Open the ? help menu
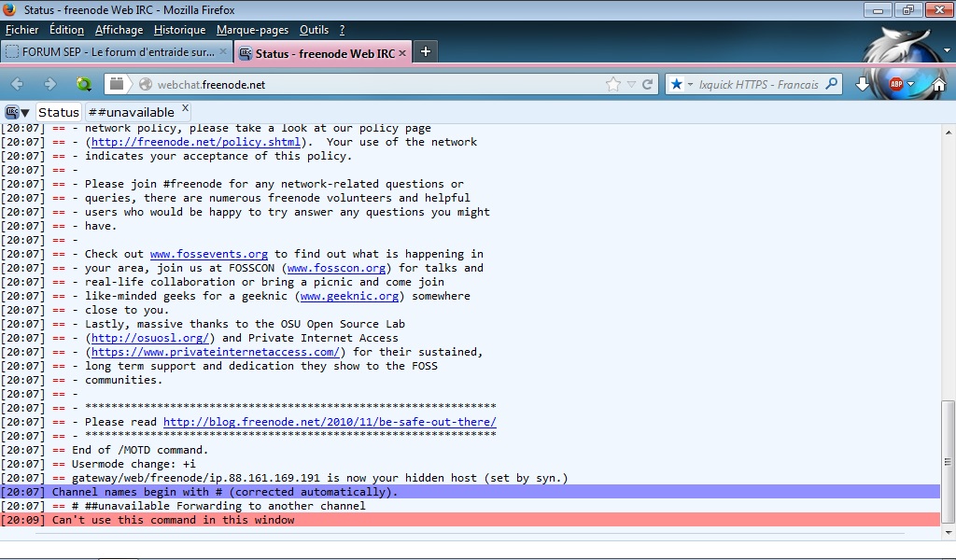Image resolution: width=956 pixels, height=560 pixels. 342,30
